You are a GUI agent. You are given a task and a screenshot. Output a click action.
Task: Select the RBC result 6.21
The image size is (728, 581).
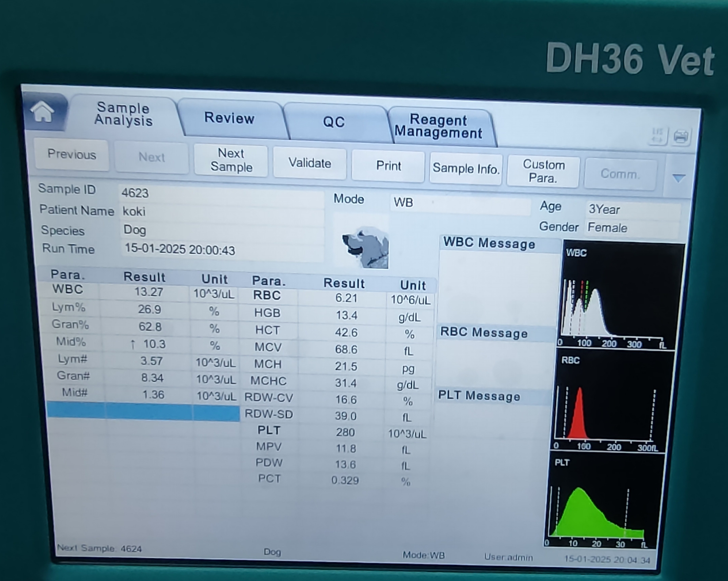[346, 298]
